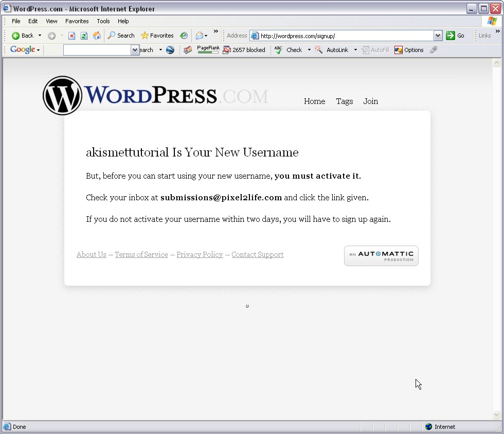Viewport: 504px width, 434px height.
Task: Click the Windows flag logo throbber
Action: [492, 21]
